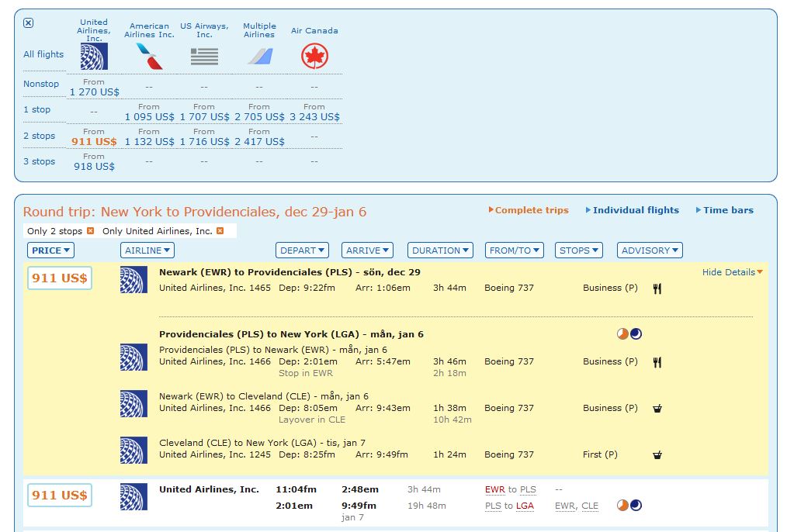Expand the DURATION dropdown
The height and width of the screenshot is (532, 787).
coord(440,250)
